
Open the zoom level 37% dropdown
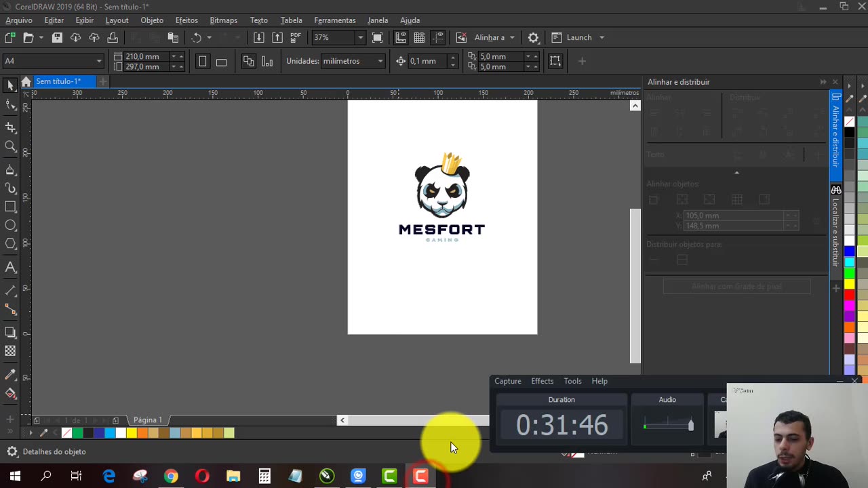point(360,37)
